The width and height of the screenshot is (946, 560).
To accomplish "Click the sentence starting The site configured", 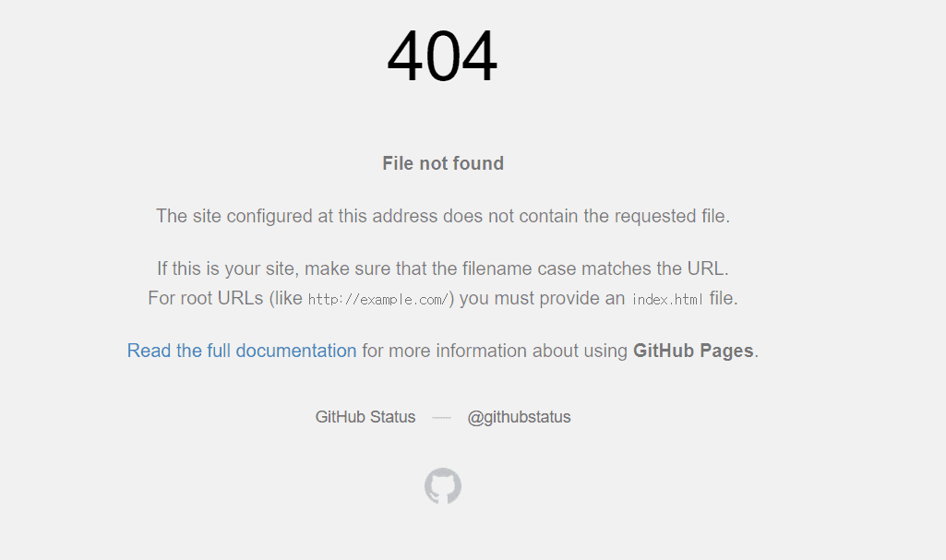I will coord(443,216).
